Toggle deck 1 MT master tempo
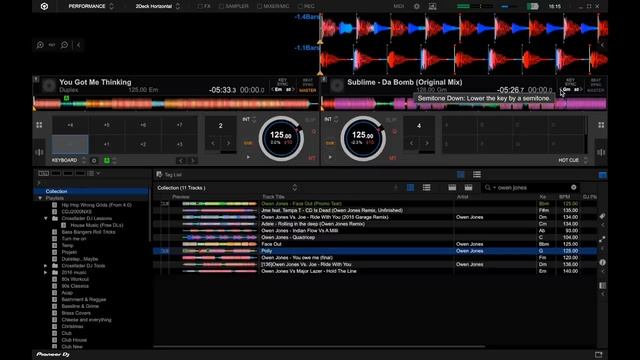This screenshot has width=640, height=360. coord(312,158)
